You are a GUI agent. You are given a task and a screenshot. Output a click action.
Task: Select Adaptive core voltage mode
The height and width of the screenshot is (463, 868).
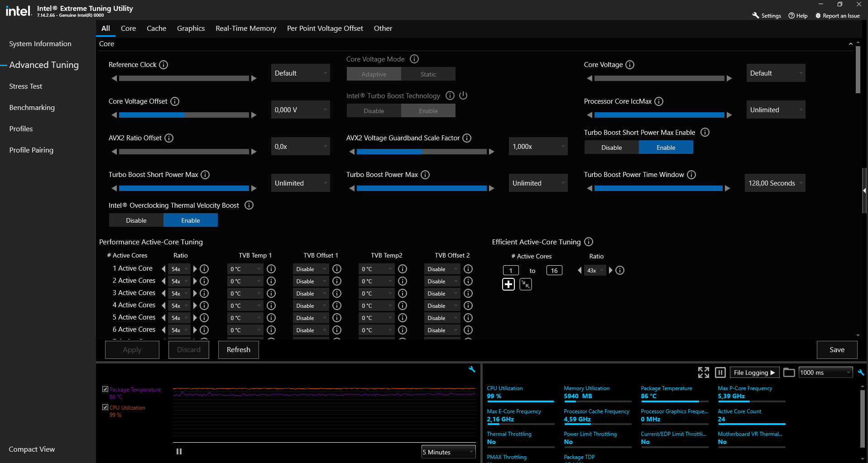pos(374,74)
